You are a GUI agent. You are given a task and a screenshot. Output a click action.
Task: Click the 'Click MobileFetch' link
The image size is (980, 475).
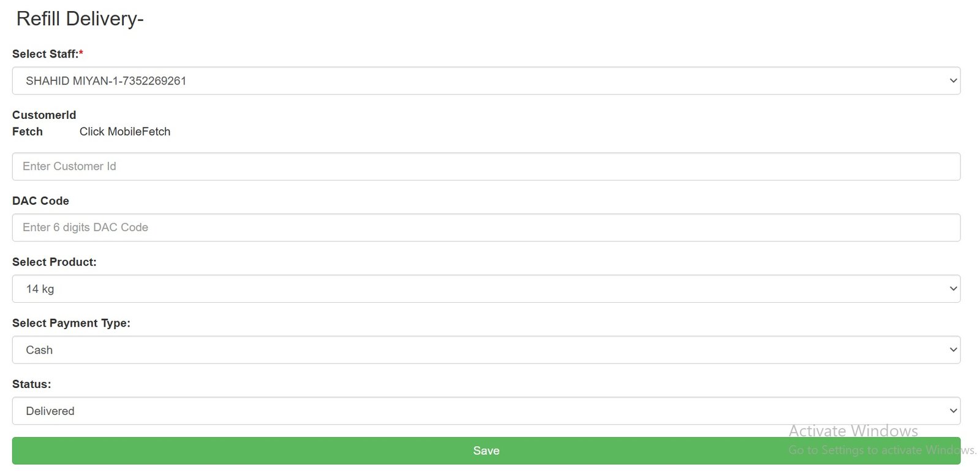tap(125, 132)
